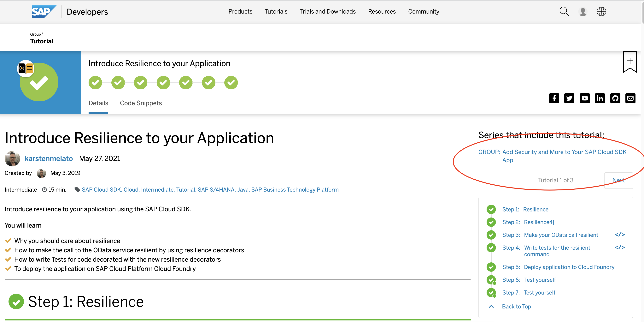Open search using the magnifier icon
Image resolution: width=644 pixels, height=322 pixels.
point(564,11)
